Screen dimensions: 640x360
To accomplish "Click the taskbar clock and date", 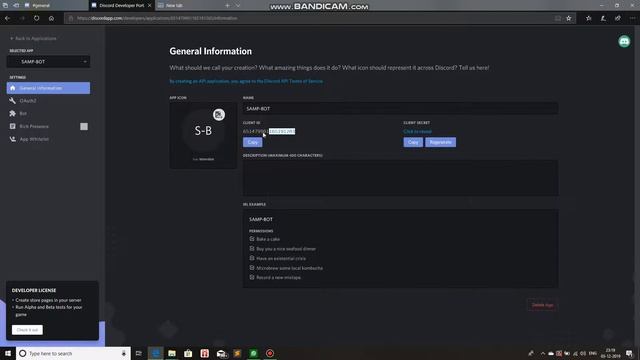I will point(610,353).
